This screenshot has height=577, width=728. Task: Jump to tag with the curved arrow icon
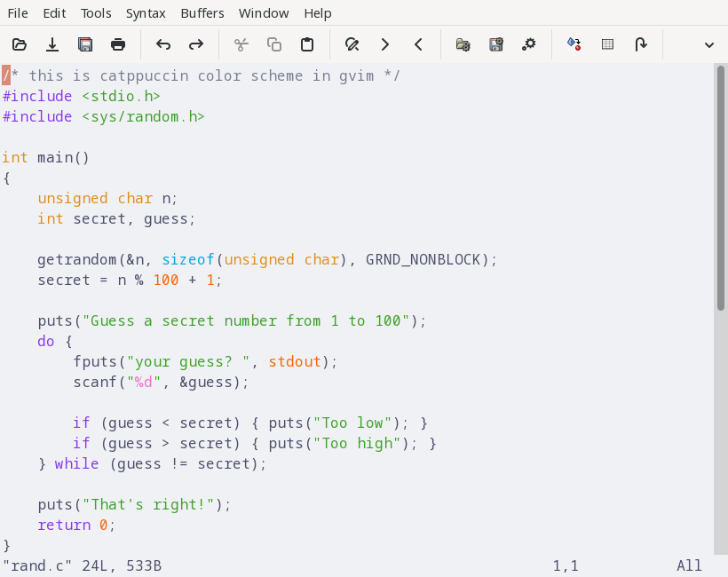pos(640,44)
